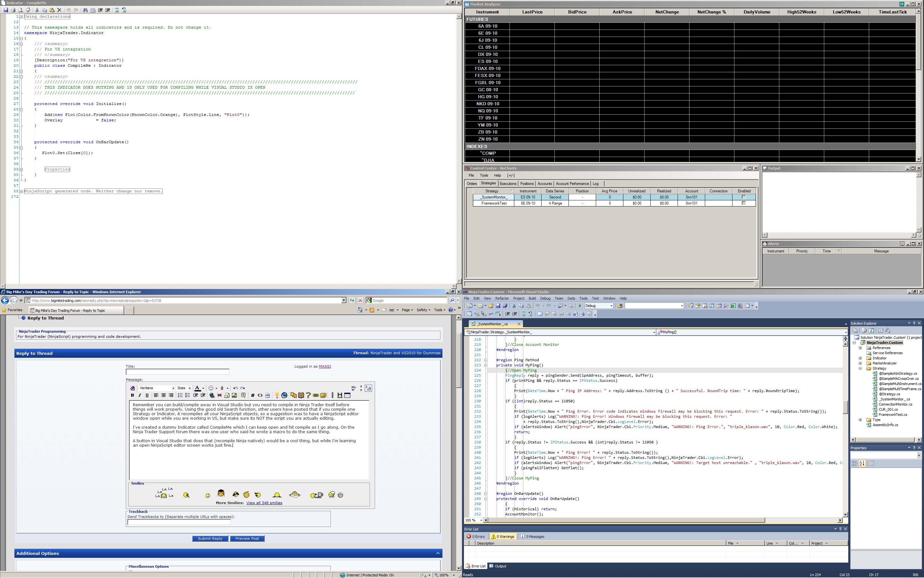Switch to the Output tab in Visual Studio
The width and height of the screenshot is (924, 578).
pos(498,566)
